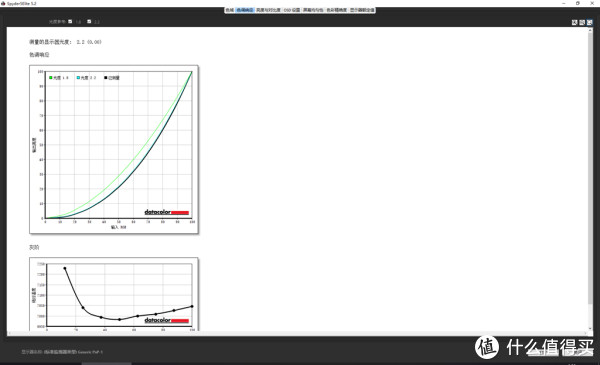The image size is (600, 365).
Task: Click the vertical scrollbar thumb on right
Action: coord(590,167)
